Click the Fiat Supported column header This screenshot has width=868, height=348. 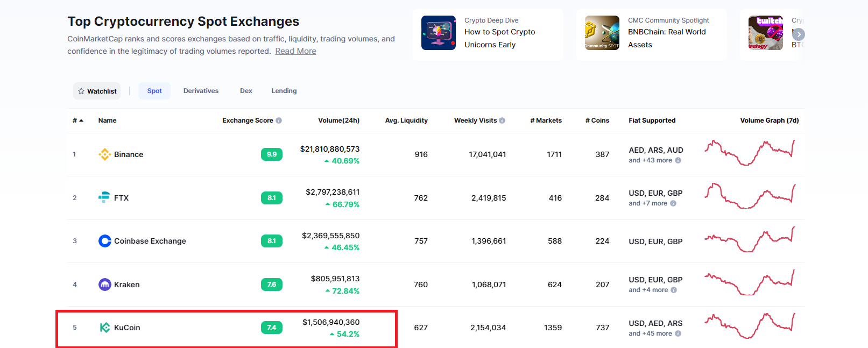[x=652, y=120]
